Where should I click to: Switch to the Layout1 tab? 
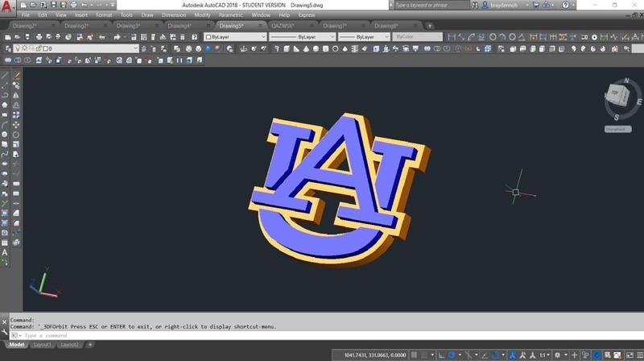coord(42,345)
